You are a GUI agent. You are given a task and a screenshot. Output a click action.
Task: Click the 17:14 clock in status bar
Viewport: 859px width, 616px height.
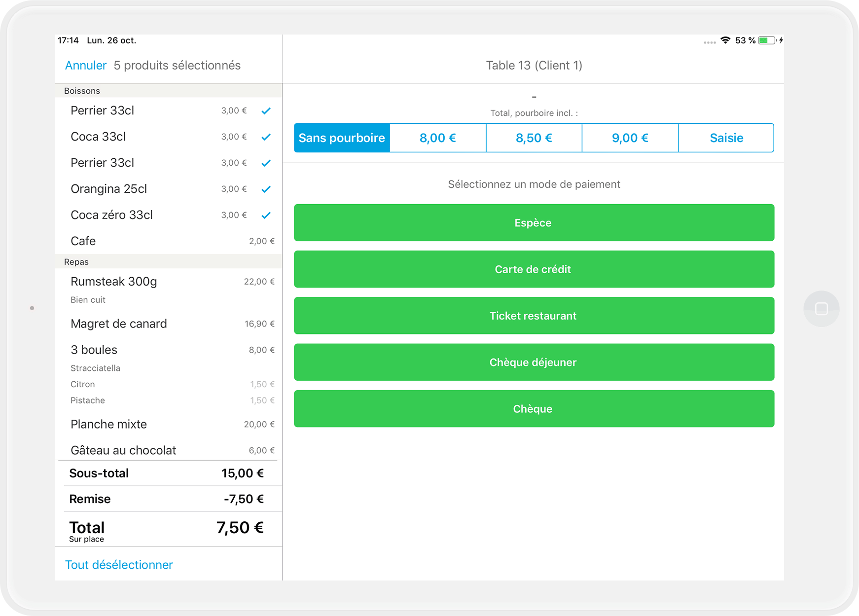68,40
